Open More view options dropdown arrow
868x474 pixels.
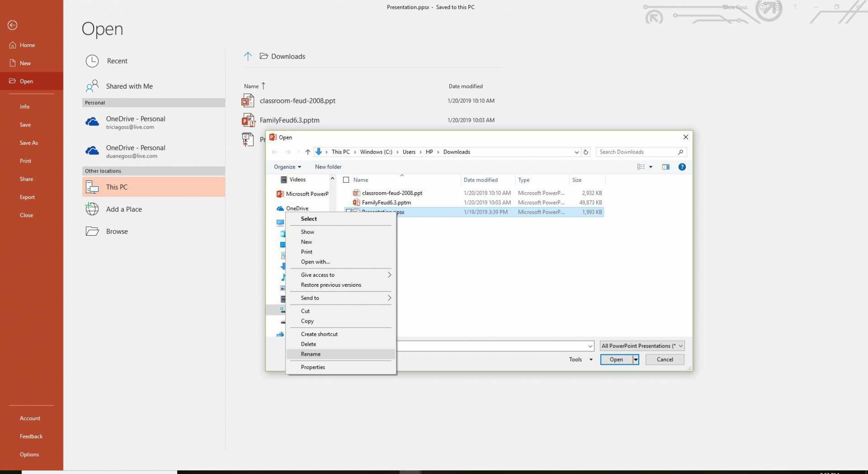(x=651, y=167)
